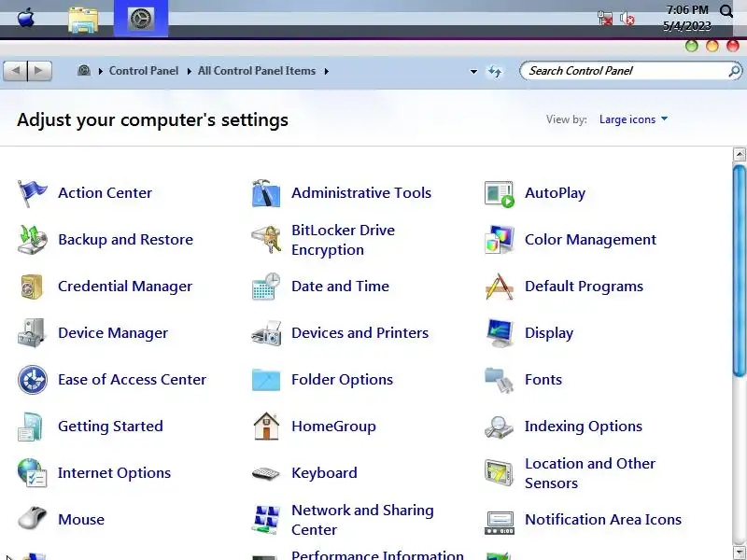This screenshot has height=560, width=747.
Task: Open the file explorer taskbar icon
Action: (x=83, y=20)
